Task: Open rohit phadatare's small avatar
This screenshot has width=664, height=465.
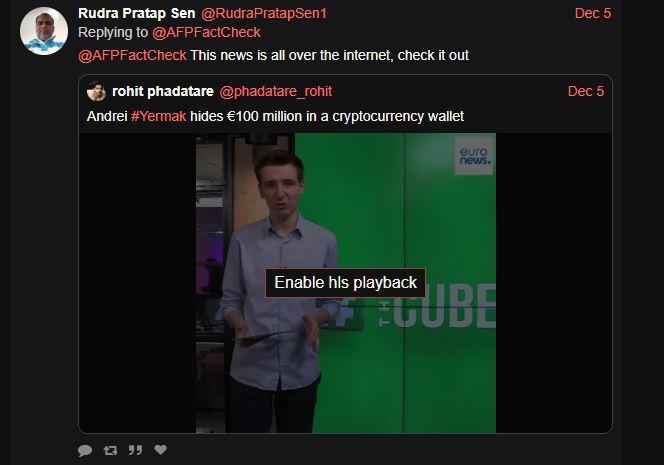Action: coord(96,91)
